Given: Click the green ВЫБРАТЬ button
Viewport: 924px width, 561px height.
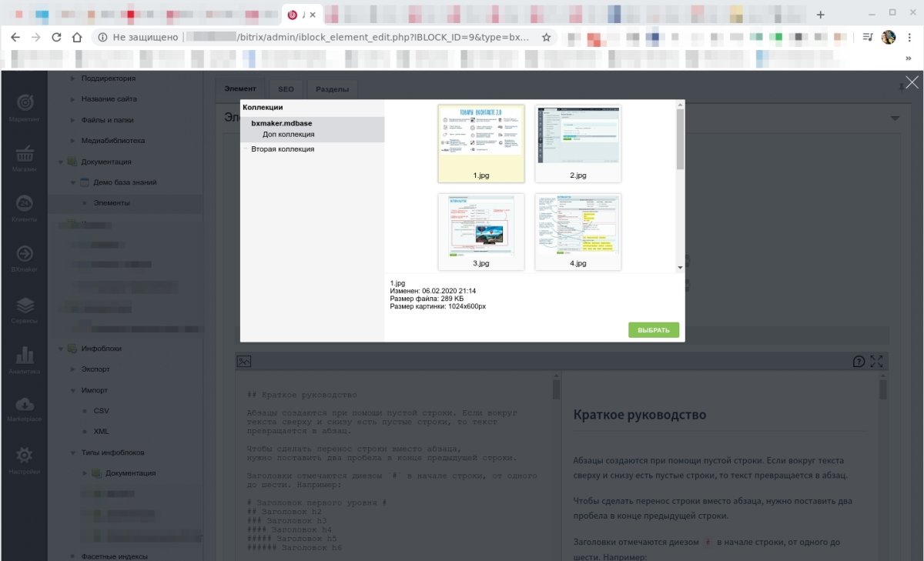Looking at the screenshot, I should 653,329.
